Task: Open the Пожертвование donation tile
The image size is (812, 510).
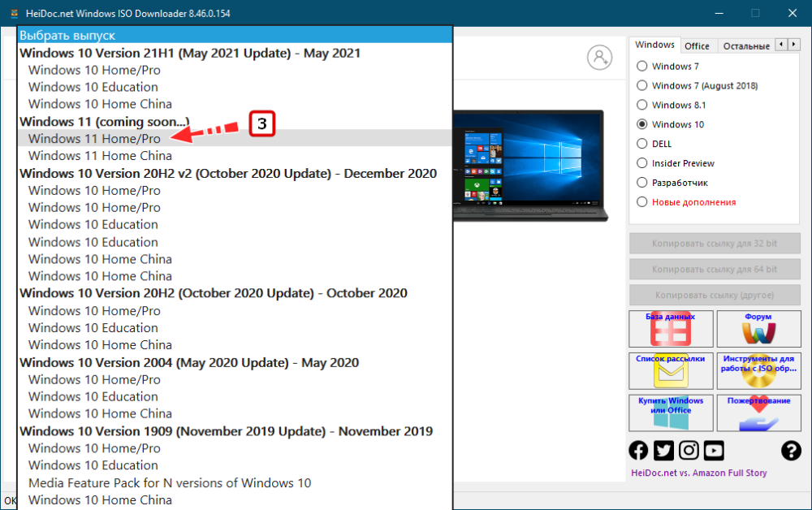Action: [x=758, y=413]
